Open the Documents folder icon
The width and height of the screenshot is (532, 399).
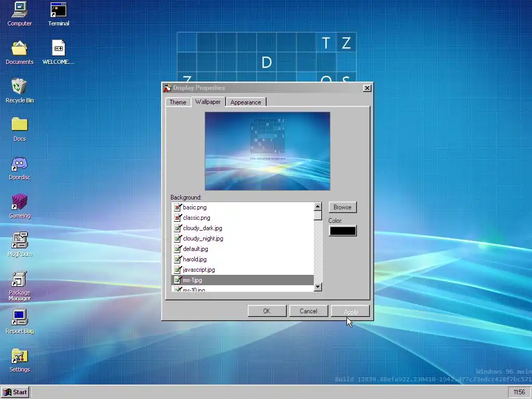click(x=19, y=52)
